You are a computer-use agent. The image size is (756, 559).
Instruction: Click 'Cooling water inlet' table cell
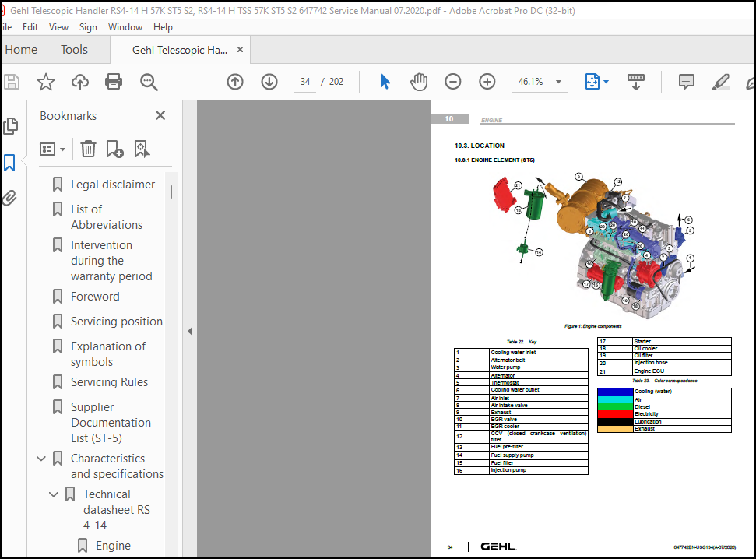(x=539, y=353)
